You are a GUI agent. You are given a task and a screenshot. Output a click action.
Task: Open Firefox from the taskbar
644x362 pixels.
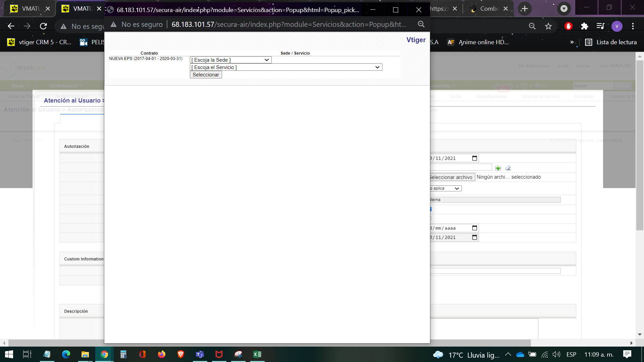(162, 354)
